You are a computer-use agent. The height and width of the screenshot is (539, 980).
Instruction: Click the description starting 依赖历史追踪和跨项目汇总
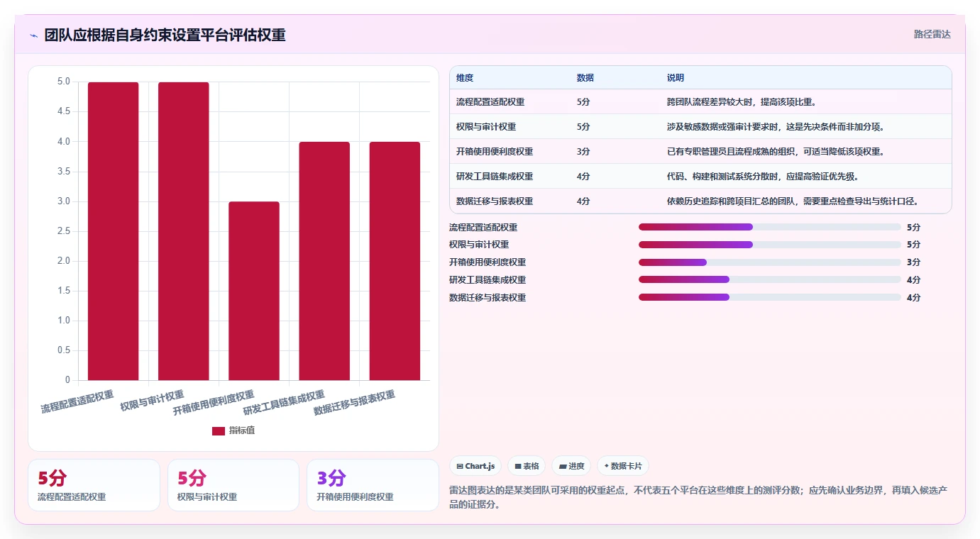793,201
